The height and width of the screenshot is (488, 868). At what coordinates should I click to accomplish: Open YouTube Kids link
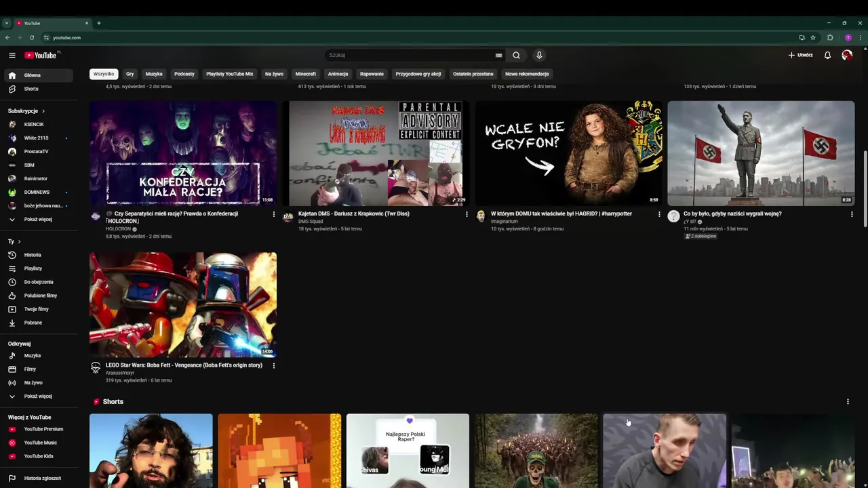point(37,456)
